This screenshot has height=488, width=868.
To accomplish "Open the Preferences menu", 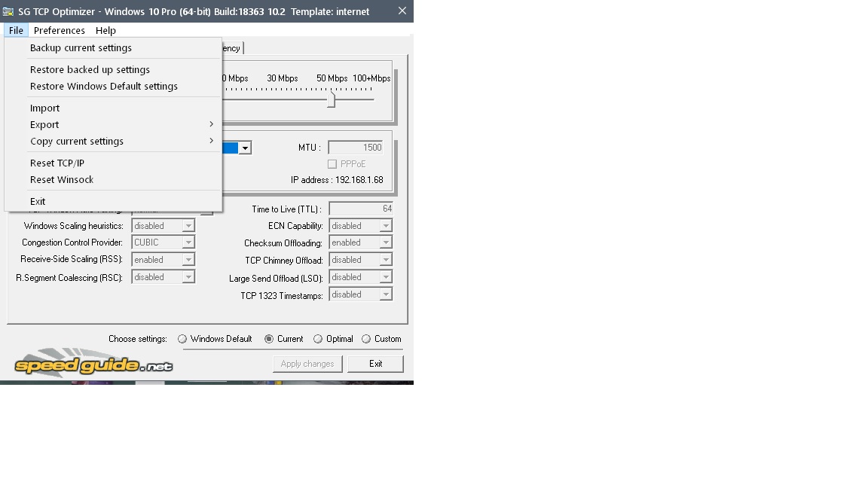I will pyautogui.click(x=59, y=31).
